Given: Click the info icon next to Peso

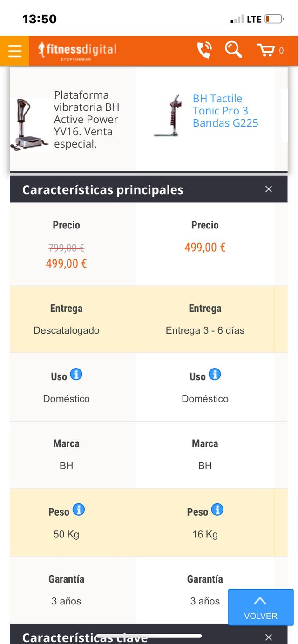Looking at the screenshot, I should [x=79, y=510].
